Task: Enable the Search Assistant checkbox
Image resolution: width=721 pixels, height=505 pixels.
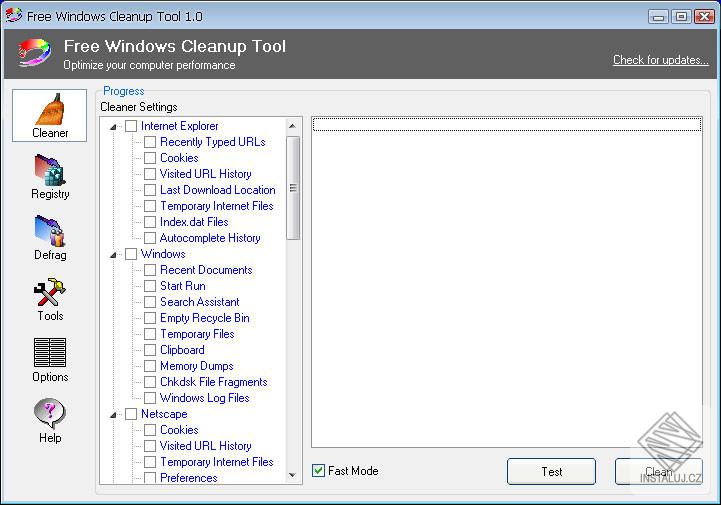Action: tap(150, 302)
